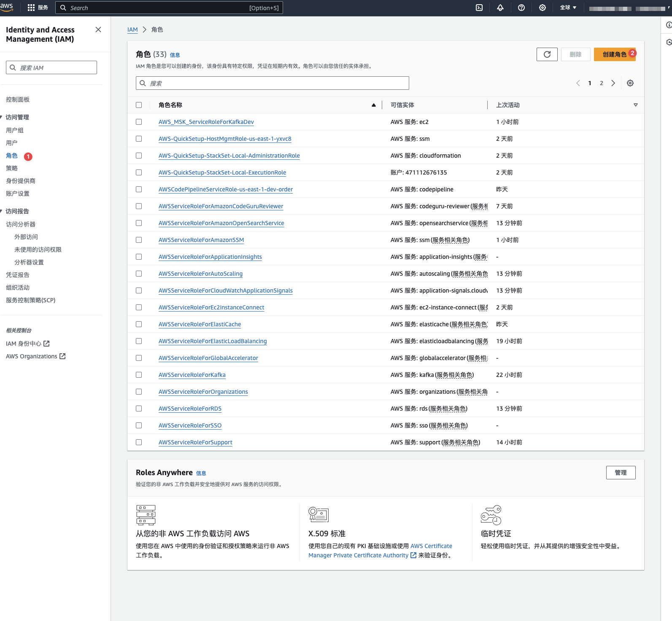
Task: Open 服务控制策略(SCP) in sidebar
Action: pyautogui.click(x=31, y=300)
